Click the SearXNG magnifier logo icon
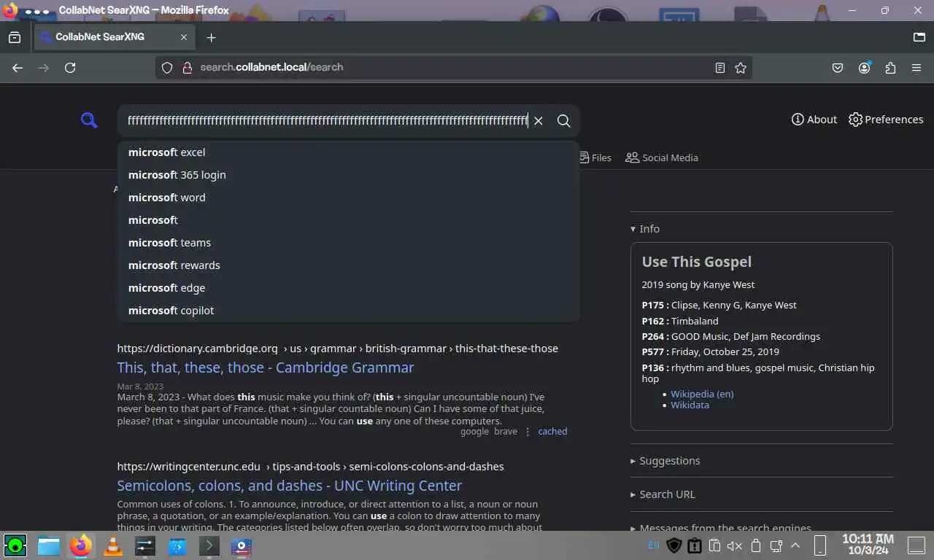 [x=89, y=120]
